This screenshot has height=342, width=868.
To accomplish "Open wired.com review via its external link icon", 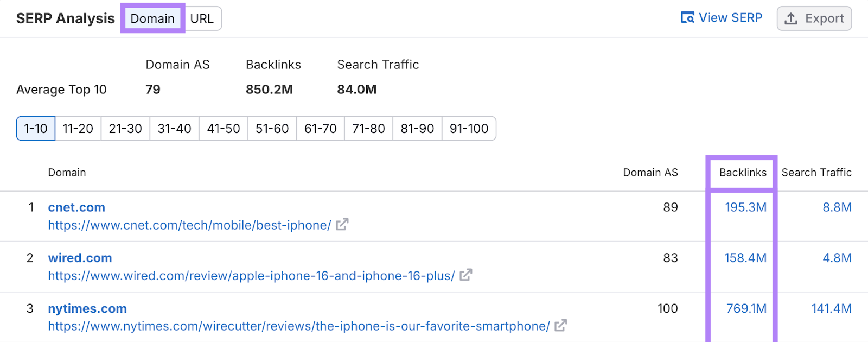I will tap(465, 276).
